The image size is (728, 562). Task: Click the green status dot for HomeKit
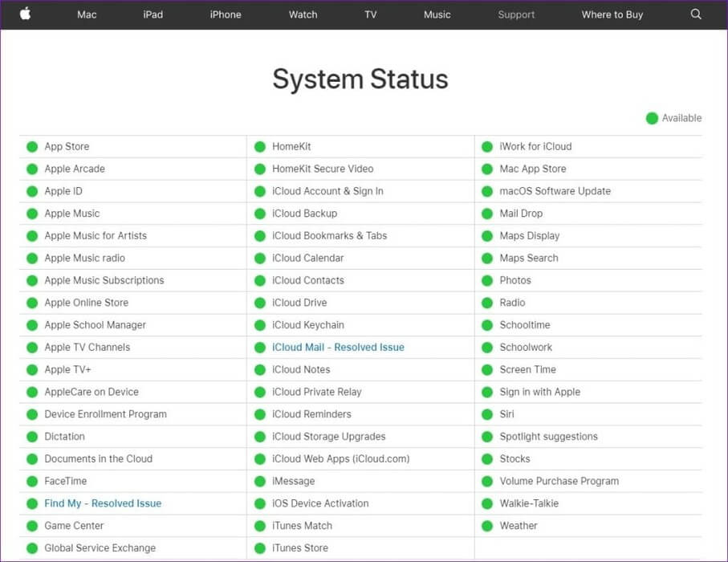click(260, 147)
